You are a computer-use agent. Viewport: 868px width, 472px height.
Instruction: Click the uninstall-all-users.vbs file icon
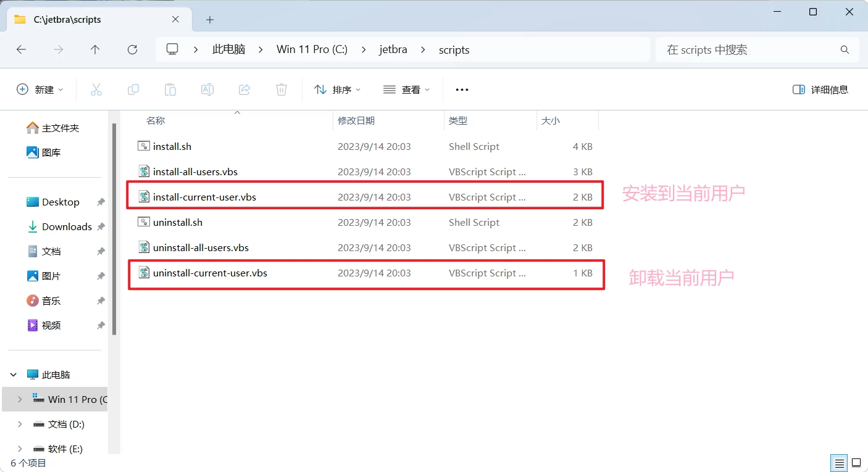tap(144, 247)
